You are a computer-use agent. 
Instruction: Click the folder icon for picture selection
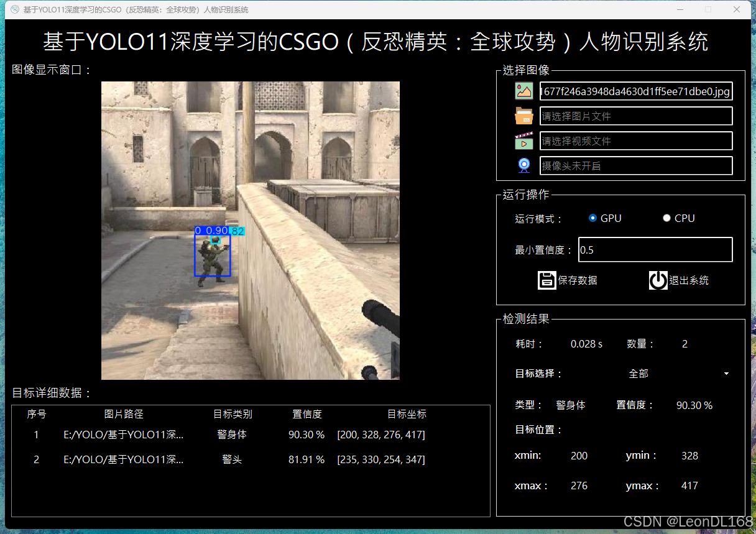click(524, 116)
